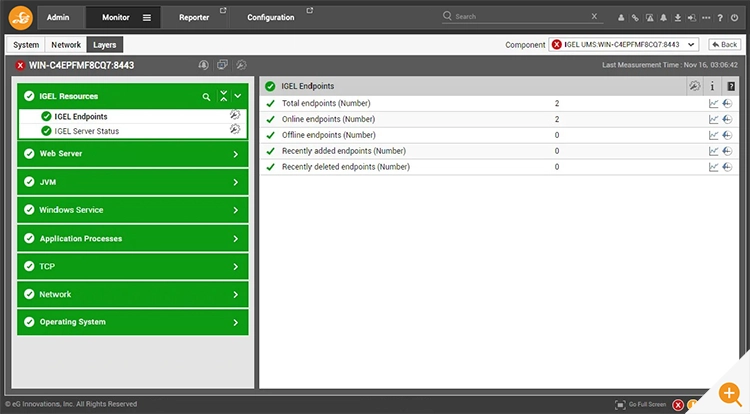Open the Configuration module
750x414 pixels.
point(271,17)
